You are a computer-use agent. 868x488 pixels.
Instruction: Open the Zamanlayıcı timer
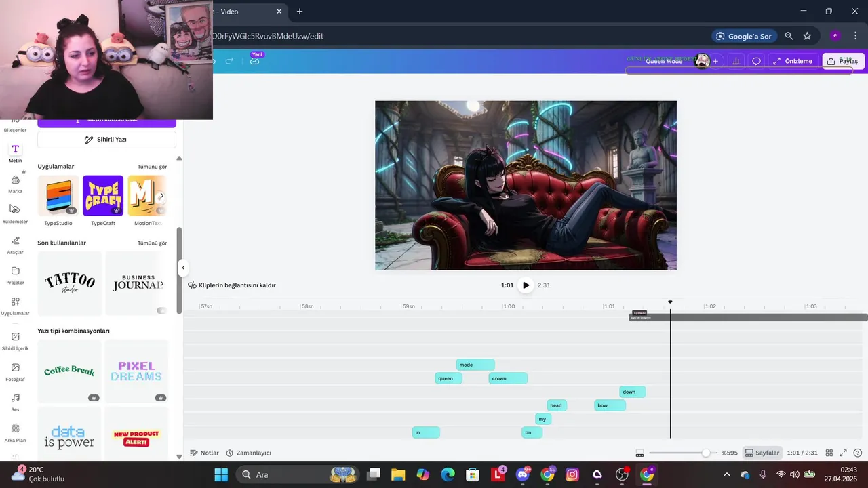[248, 453]
